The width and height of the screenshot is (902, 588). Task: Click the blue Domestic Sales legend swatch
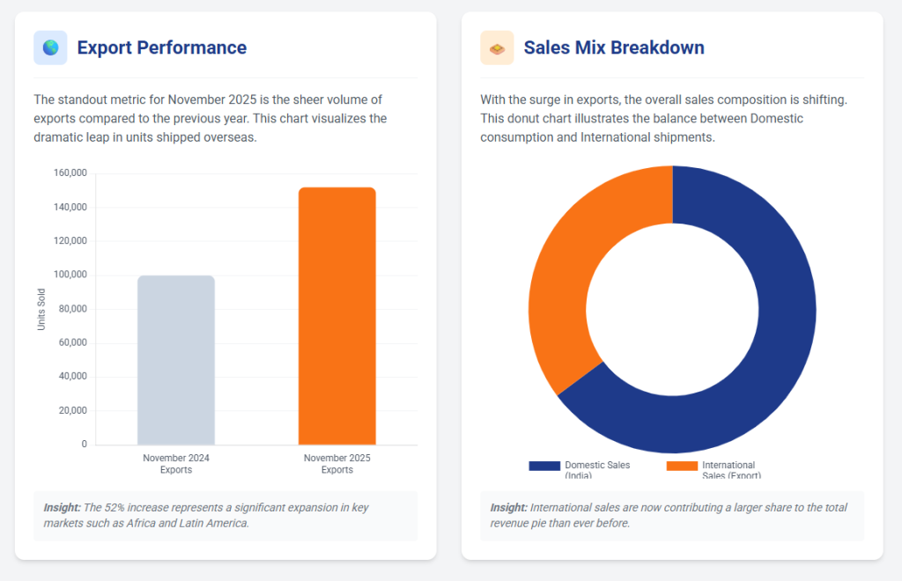pos(544,466)
